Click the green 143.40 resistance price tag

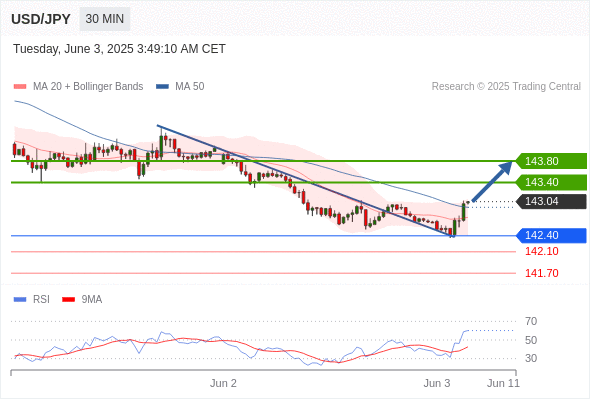(x=551, y=182)
